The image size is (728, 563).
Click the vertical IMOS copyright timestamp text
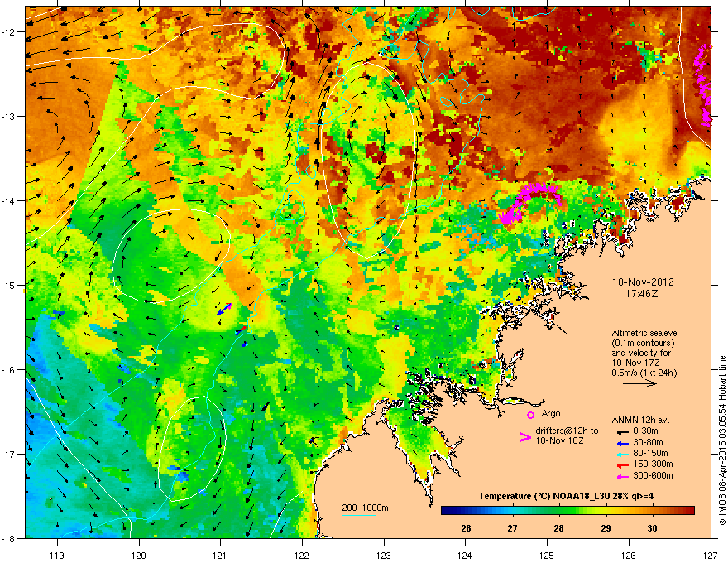722,440
